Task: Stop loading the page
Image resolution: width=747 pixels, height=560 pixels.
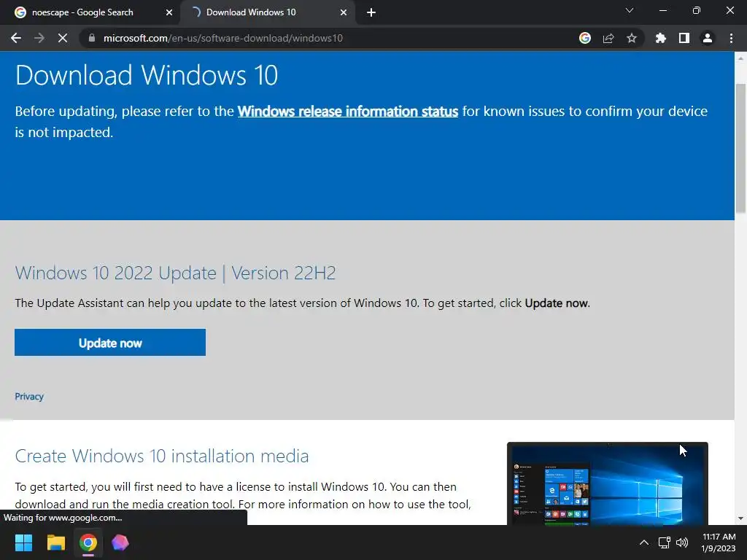Action: [x=63, y=38]
